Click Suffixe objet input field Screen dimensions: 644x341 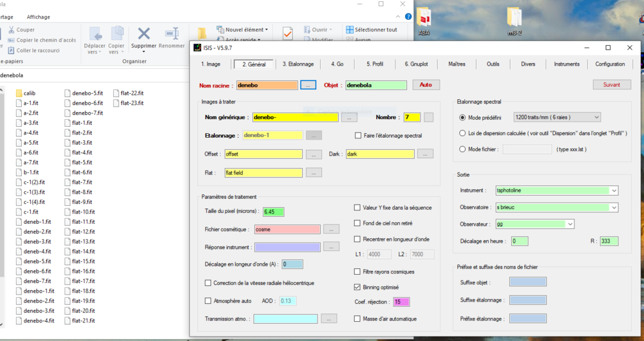tap(528, 282)
